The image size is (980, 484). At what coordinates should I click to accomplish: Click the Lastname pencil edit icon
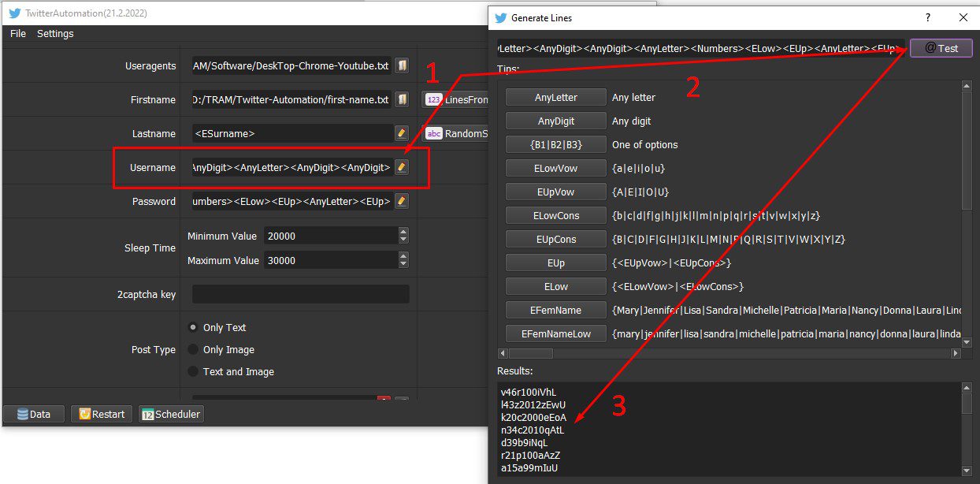402,133
